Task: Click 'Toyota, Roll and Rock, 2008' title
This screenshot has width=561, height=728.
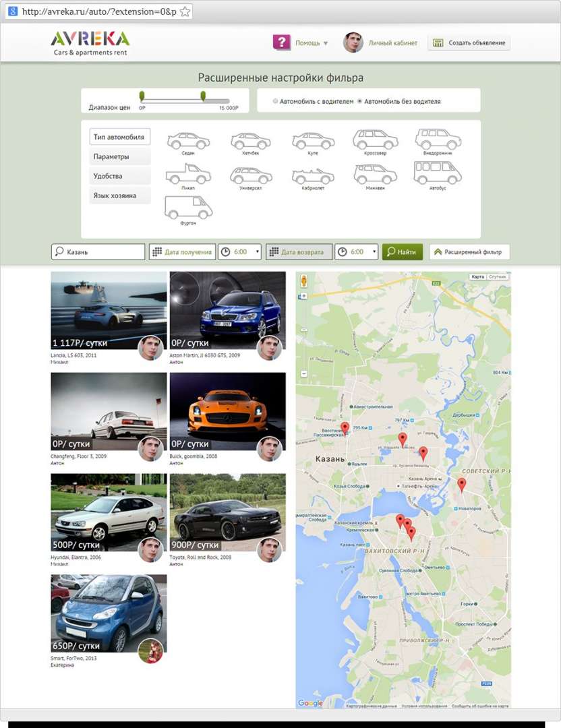Action: coord(200,557)
